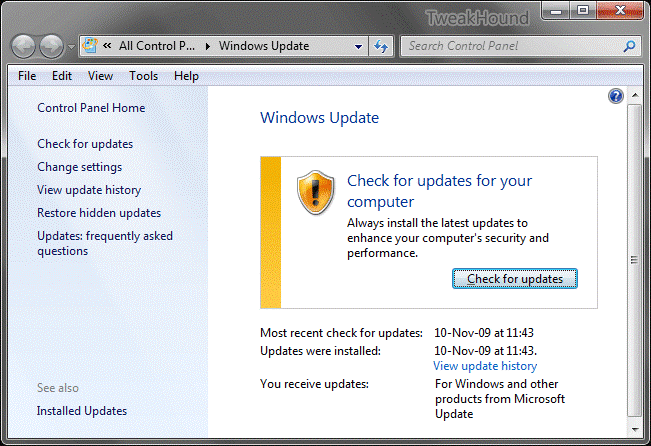
Task: Click the Back navigation arrow button
Action: (x=23, y=46)
